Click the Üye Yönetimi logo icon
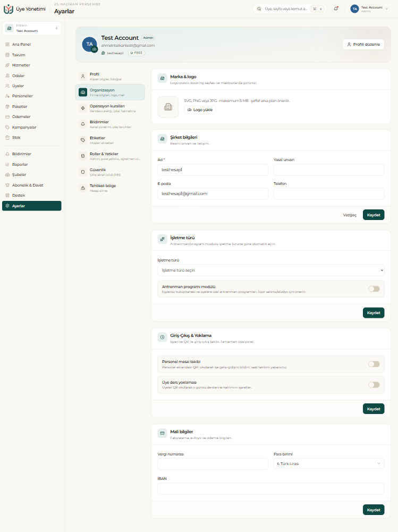398x532 pixels. (8, 9)
